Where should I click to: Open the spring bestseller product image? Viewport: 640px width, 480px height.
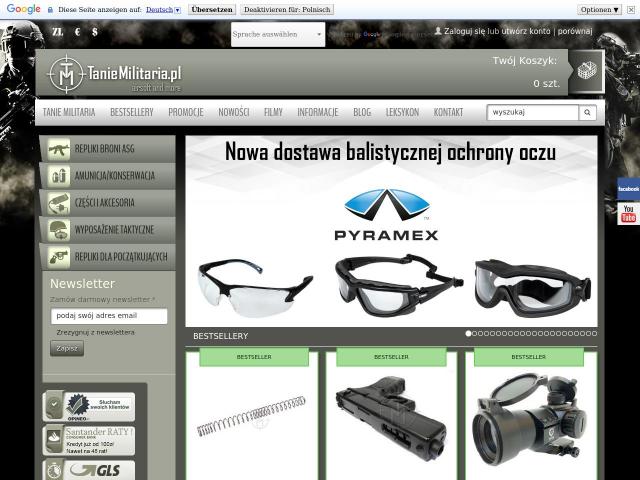coord(251,416)
